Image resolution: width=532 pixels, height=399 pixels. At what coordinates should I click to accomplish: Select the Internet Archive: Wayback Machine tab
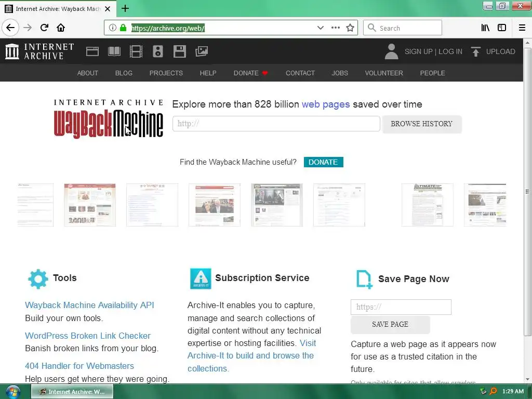point(58,9)
